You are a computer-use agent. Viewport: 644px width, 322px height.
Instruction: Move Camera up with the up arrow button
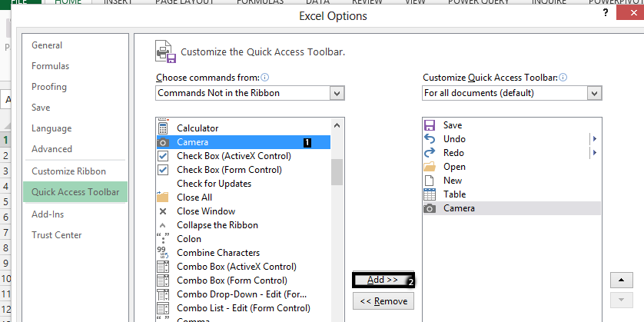pyautogui.click(x=622, y=280)
